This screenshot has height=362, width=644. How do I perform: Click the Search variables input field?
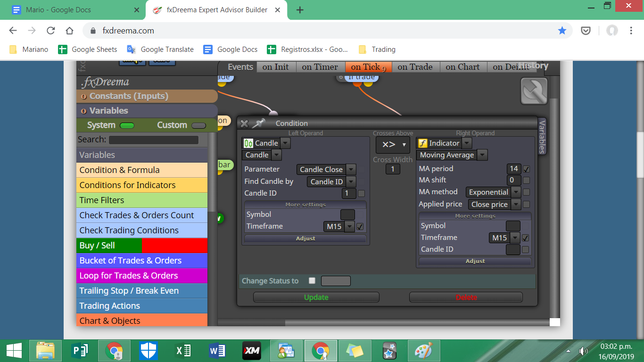pos(154,140)
